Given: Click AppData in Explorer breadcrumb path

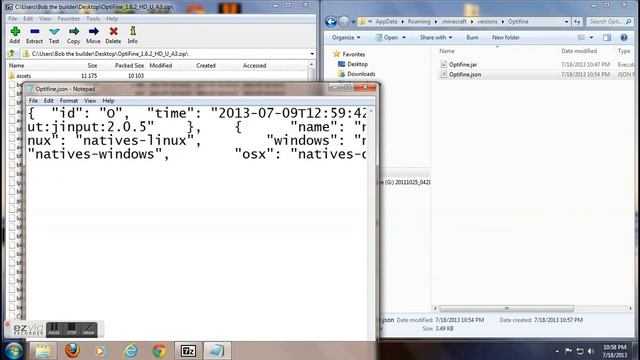Looking at the screenshot, I should 386,22.
